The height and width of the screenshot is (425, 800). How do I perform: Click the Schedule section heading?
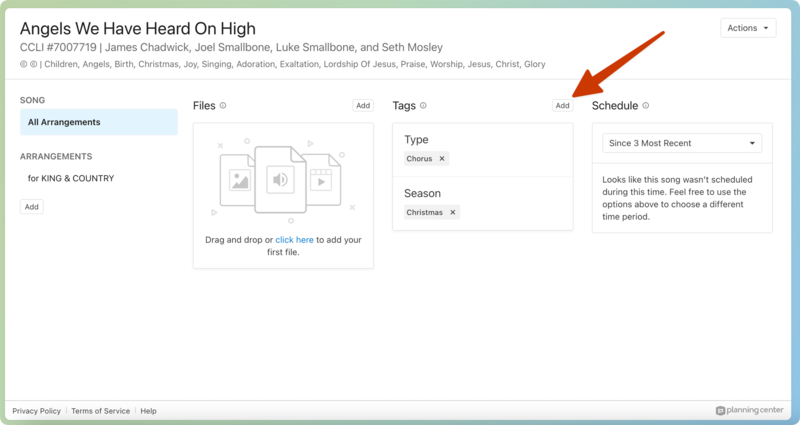click(615, 106)
